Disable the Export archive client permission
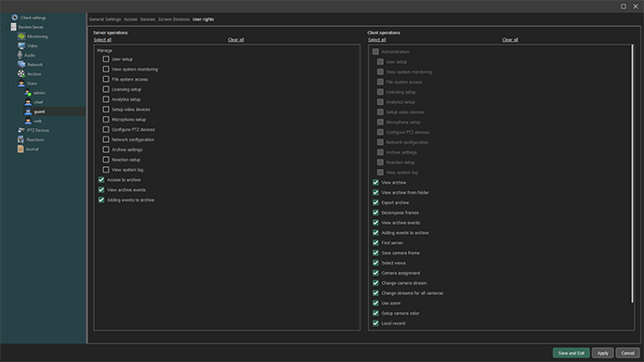 375,202
